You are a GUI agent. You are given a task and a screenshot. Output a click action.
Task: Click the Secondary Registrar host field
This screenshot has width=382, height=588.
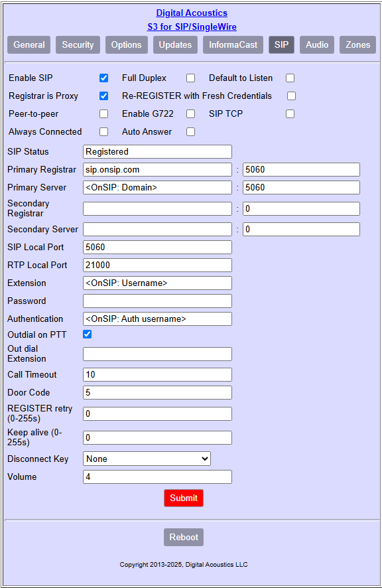click(x=157, y=208)
